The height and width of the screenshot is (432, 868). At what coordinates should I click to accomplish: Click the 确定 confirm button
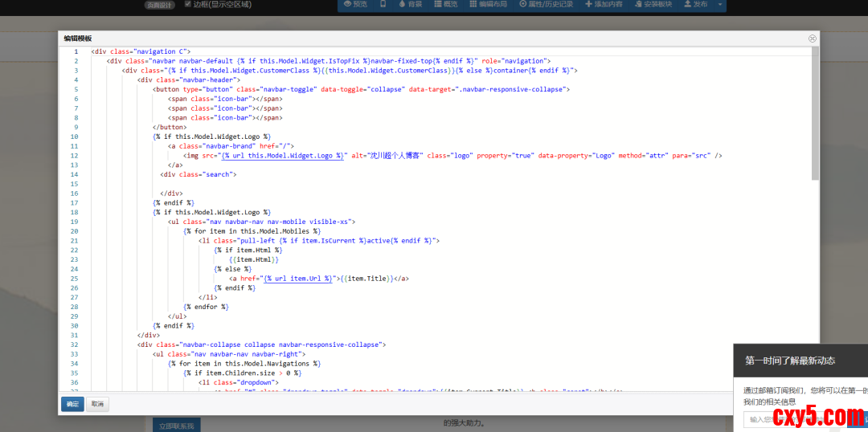[x=72, y=404]
